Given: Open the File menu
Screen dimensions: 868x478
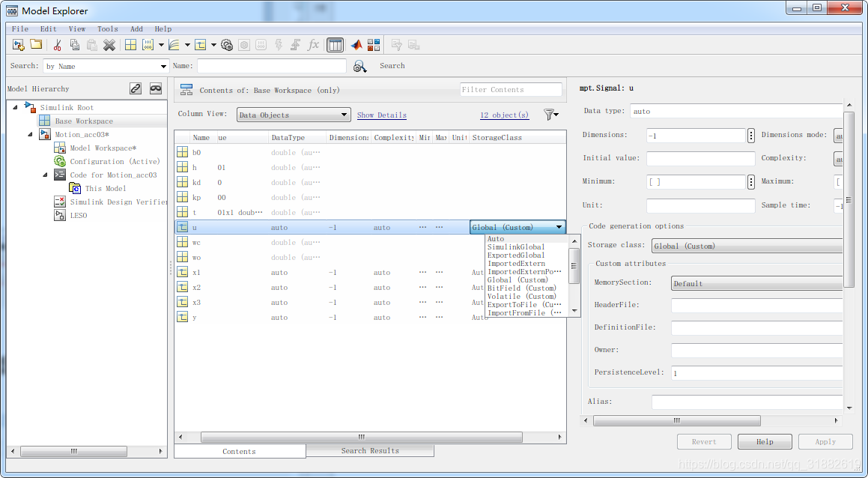Looking at the screenshot, I should pyautogui.click(x=20, y=28).
